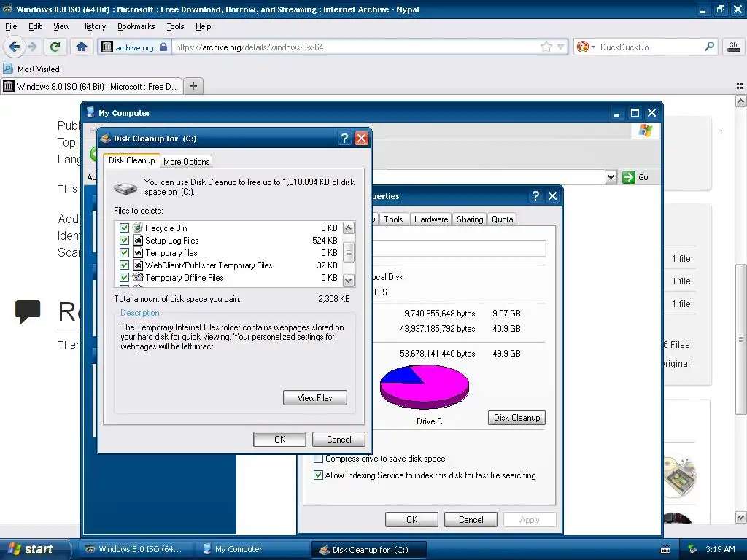747x560 pixels.
Task: Bookmark this page with the star icon
Action: point(546,47)
